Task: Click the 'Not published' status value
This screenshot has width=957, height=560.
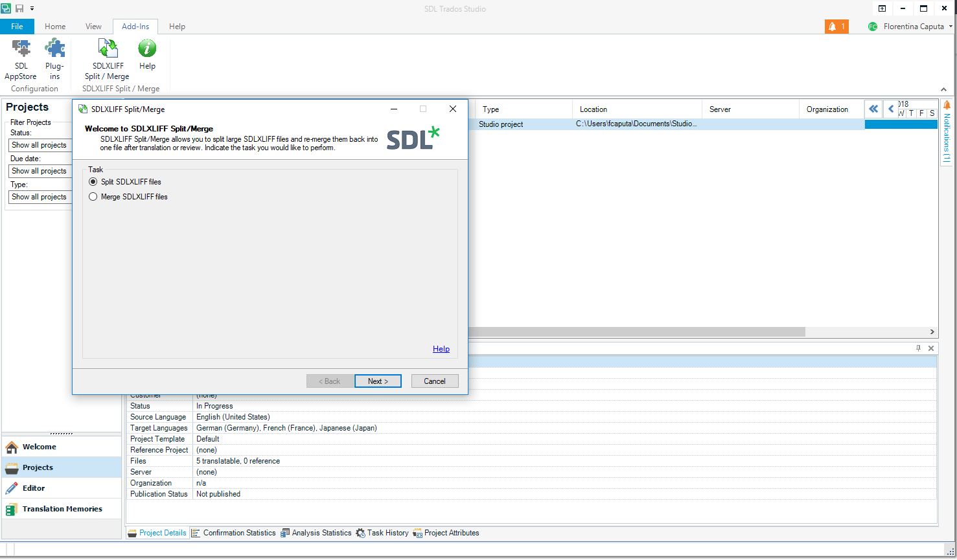Action: [x=218, y=494]
